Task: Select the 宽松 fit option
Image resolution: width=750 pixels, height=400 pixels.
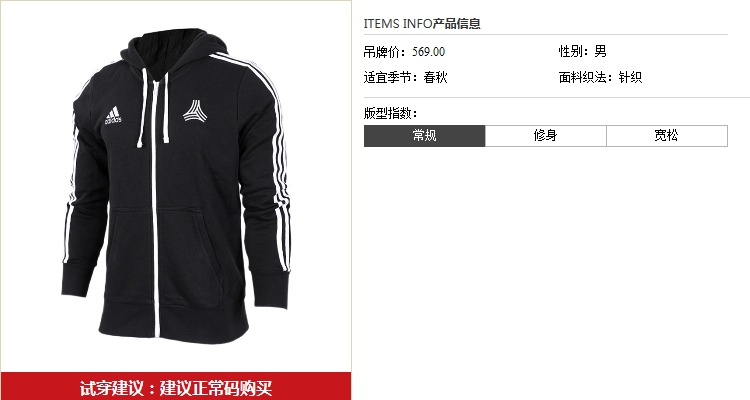Action: (667, 136)
